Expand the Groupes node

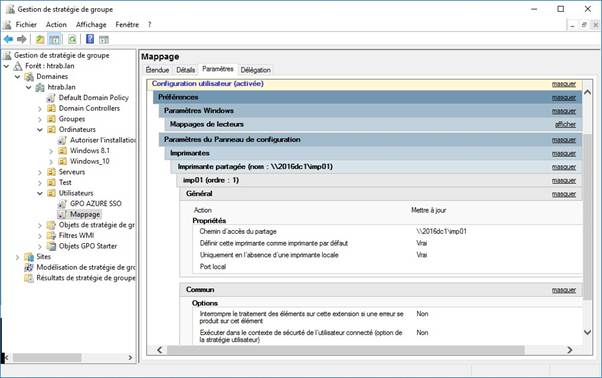[40, 119]
